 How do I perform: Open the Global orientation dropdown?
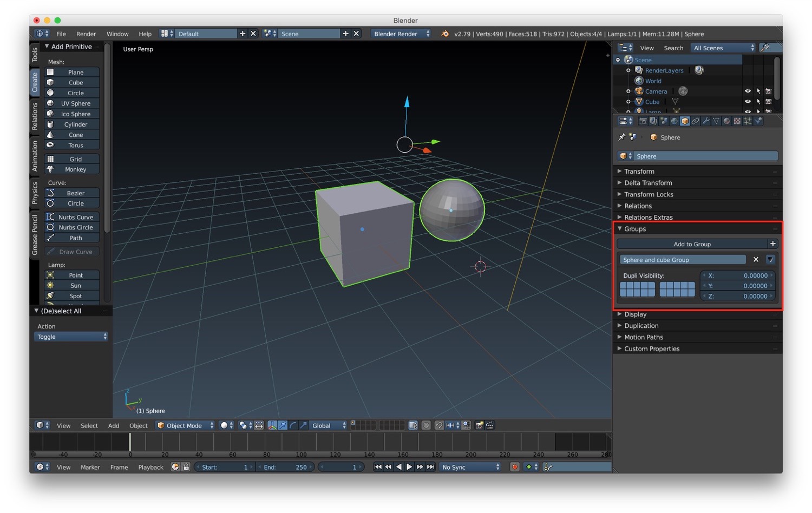point(328,425)
